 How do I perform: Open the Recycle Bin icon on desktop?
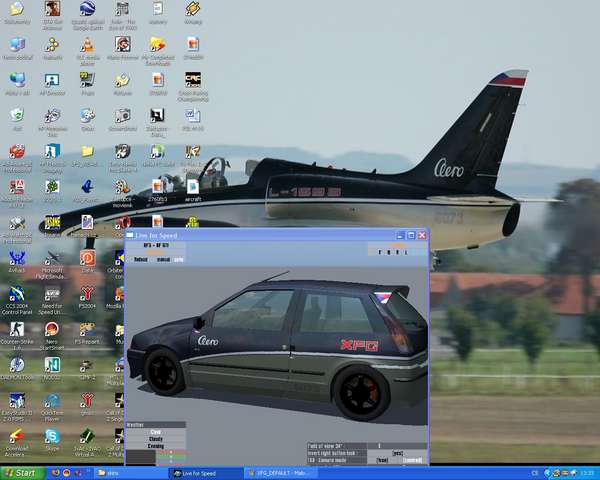17,119
